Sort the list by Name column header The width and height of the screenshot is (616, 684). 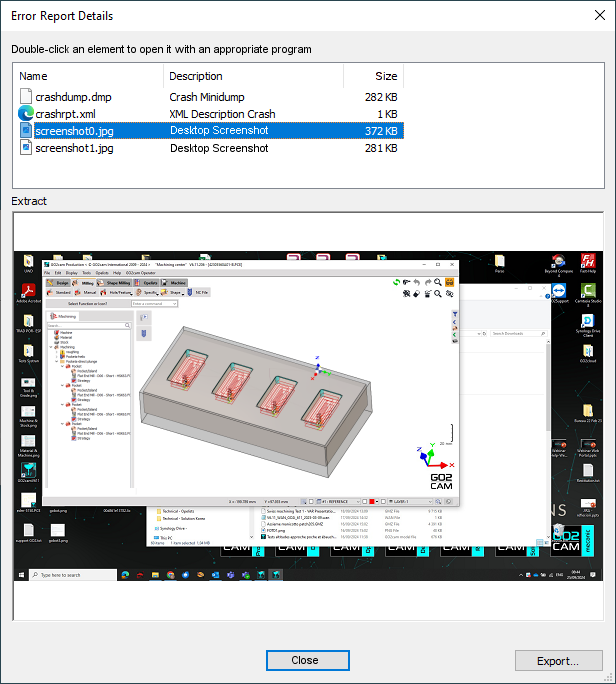88,76
